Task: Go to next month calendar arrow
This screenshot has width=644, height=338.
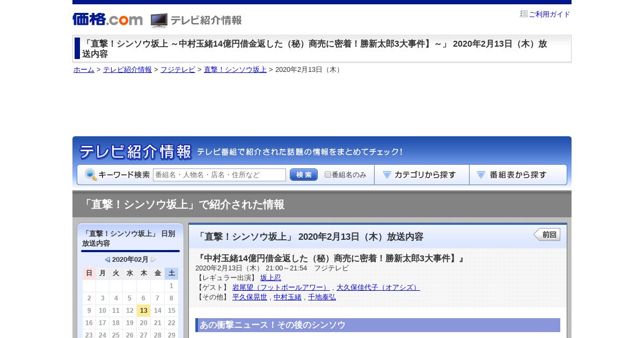Action: [153, 260]
